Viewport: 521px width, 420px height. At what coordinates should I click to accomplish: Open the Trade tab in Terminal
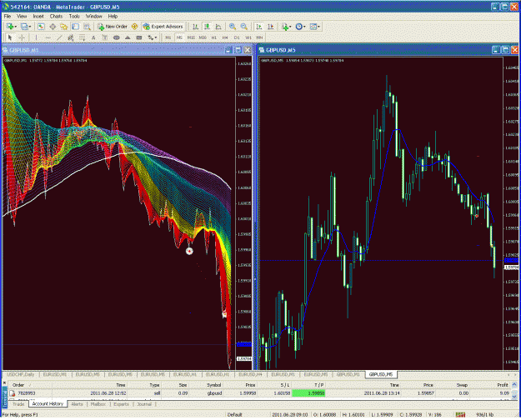pos(18,404)
